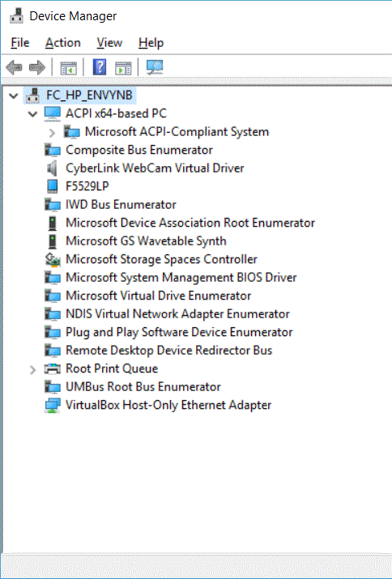Click the Composite Bus Enumerator icon
Viewport: 392px width, 579px height.
tap(53, 150)
